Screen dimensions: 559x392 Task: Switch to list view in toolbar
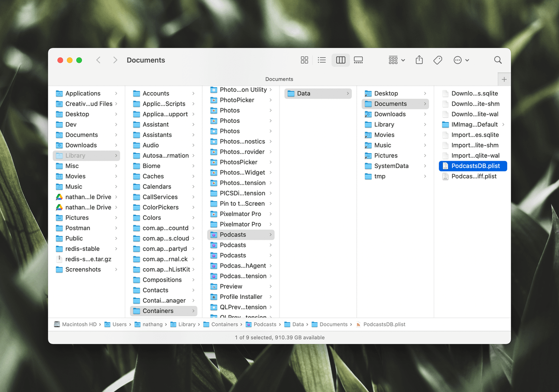pos(321,60)
